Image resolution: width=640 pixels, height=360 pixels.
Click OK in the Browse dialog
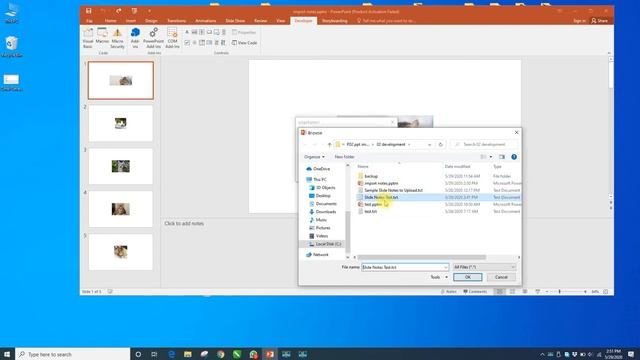[468, 277]
